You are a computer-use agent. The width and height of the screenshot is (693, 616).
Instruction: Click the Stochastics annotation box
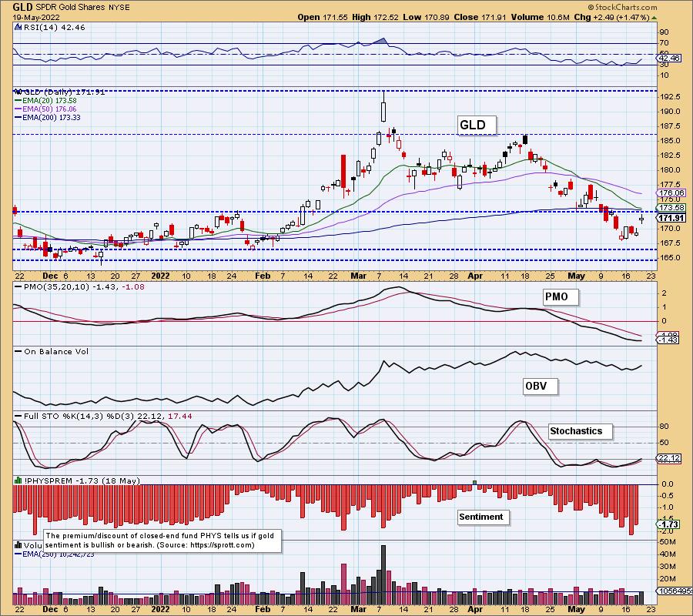pyautogui.click(x=580, y=431)
